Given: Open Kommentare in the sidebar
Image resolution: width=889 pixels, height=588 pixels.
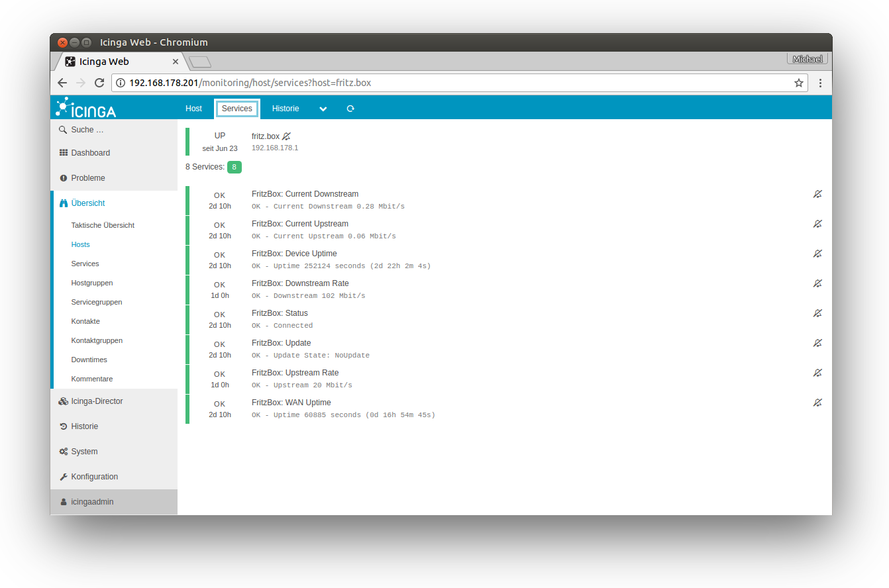Looking at the screenshot, I should (92, 379).
